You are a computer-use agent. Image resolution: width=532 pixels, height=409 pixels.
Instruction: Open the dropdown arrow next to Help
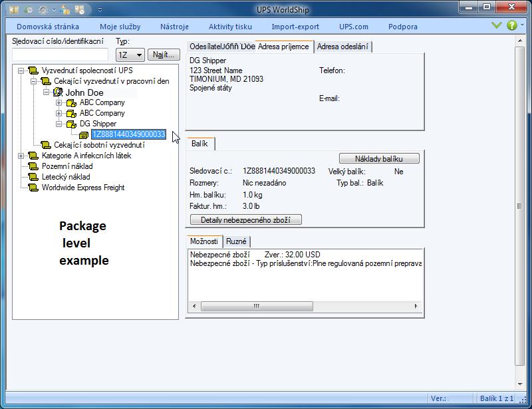(522, 25)
